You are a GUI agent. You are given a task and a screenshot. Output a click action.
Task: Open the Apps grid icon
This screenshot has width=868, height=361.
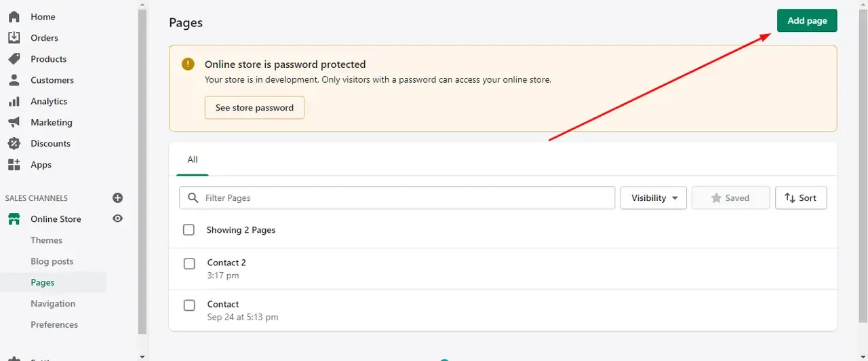[14, 164]
